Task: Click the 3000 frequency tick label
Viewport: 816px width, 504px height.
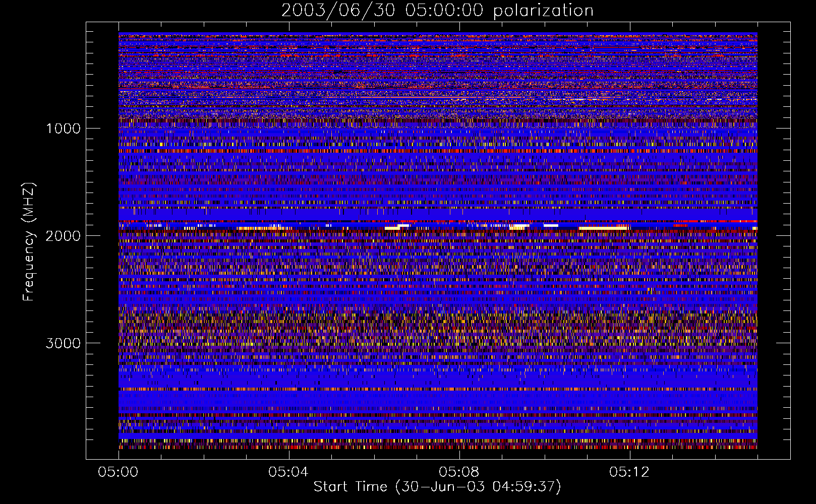Action: [x=64, y=343]
